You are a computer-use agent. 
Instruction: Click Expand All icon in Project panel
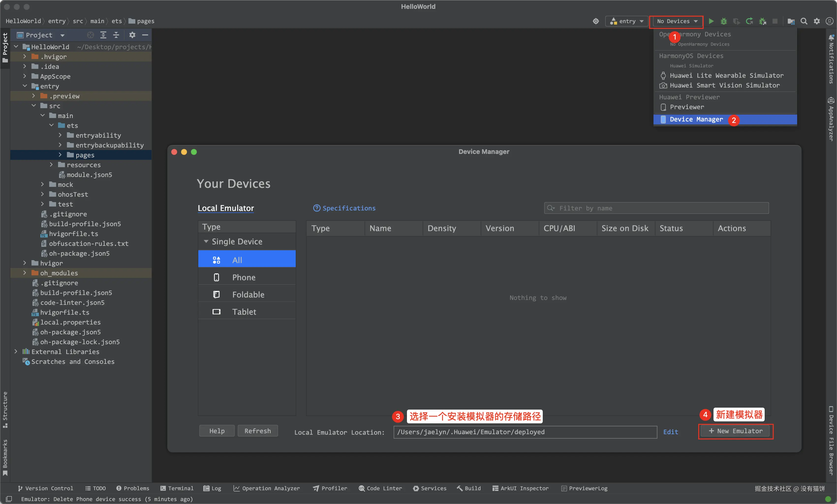click(x=103, y=35)
